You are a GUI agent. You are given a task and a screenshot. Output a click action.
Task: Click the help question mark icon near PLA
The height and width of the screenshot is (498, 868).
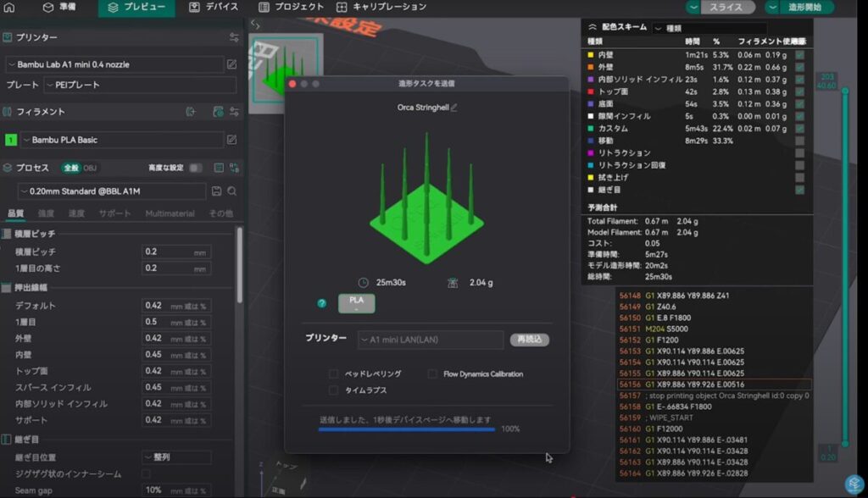pyautogui.click(x=322, y=302)
